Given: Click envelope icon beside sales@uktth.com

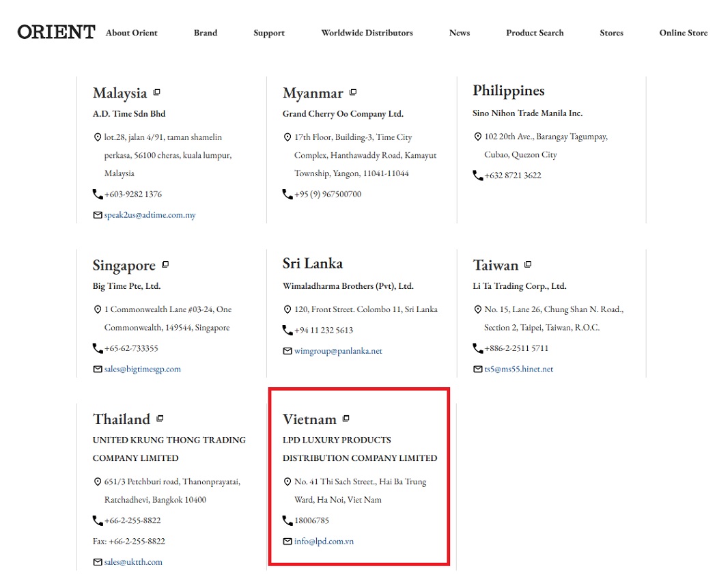Looking at the screenshot, I should [x=98, y=562].
